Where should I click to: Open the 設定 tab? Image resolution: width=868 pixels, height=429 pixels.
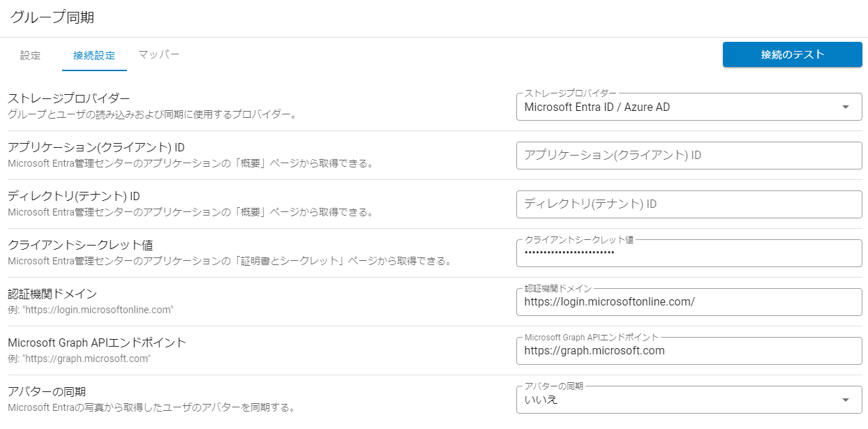[30, 56]
